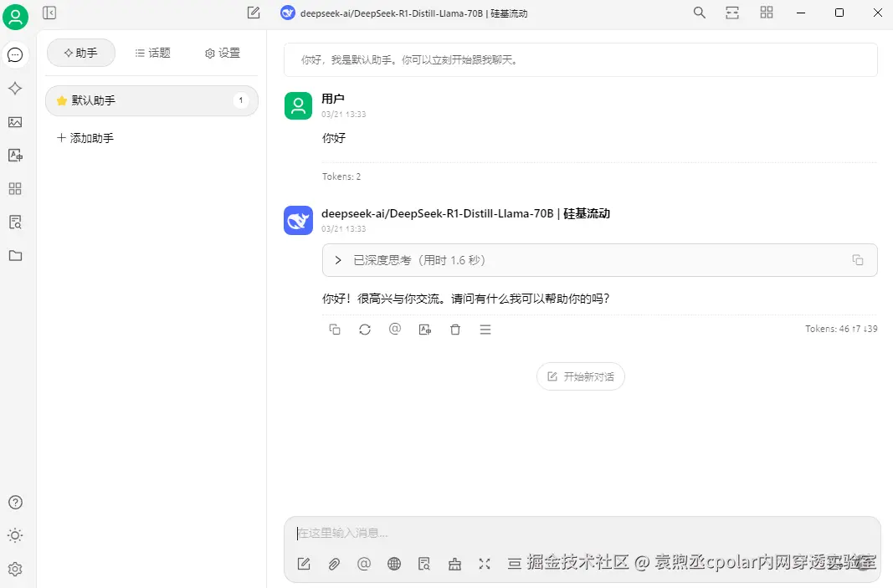Viewport: 893px width, 588px height.
Task: Open the translate icon in left sidebar
Action: tap(15, 156)
